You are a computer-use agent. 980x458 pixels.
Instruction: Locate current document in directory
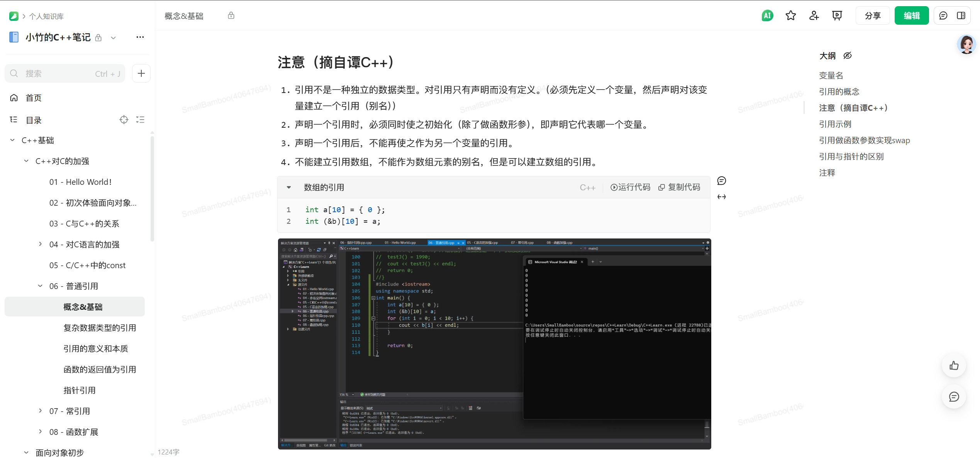pos(124,120)
